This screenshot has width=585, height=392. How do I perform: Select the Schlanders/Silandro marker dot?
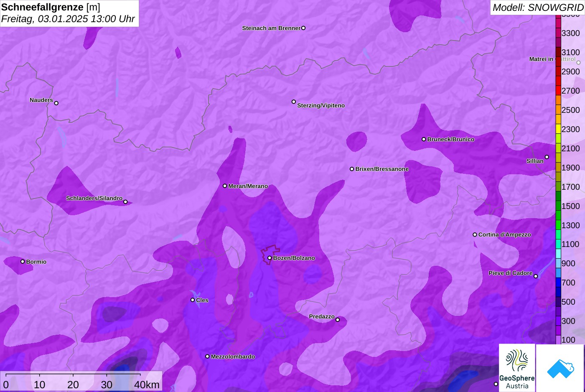(x=125, y=202)
